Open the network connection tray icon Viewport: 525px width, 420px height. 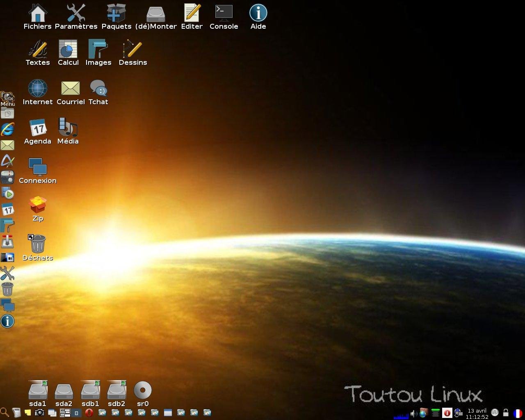click(x=459, y=413)
